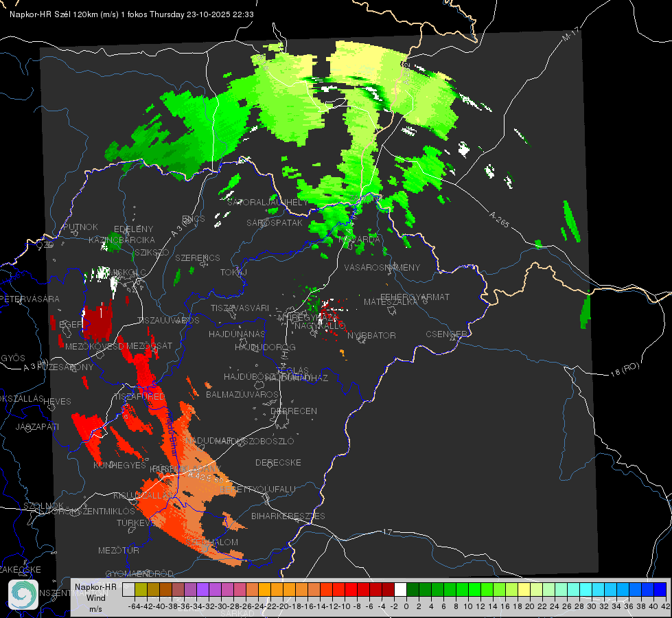Click the MEZŐKÖVESD label

click(94, 346)
